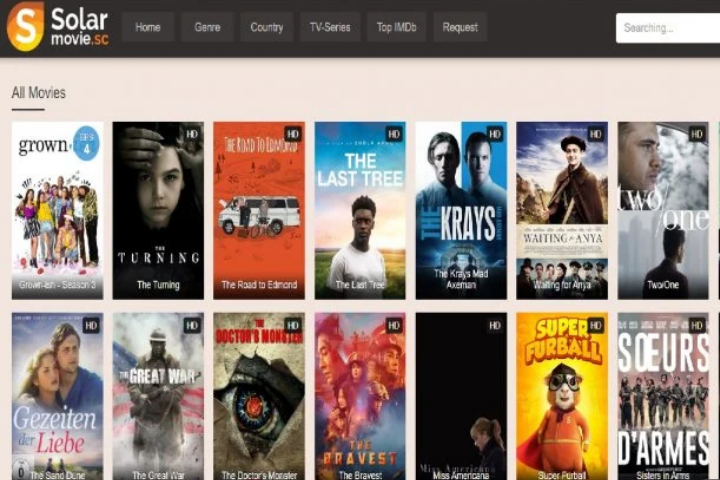Click 'The Krays Mad Axeman' title caption
720x480 pixels.
click(461, 279)
